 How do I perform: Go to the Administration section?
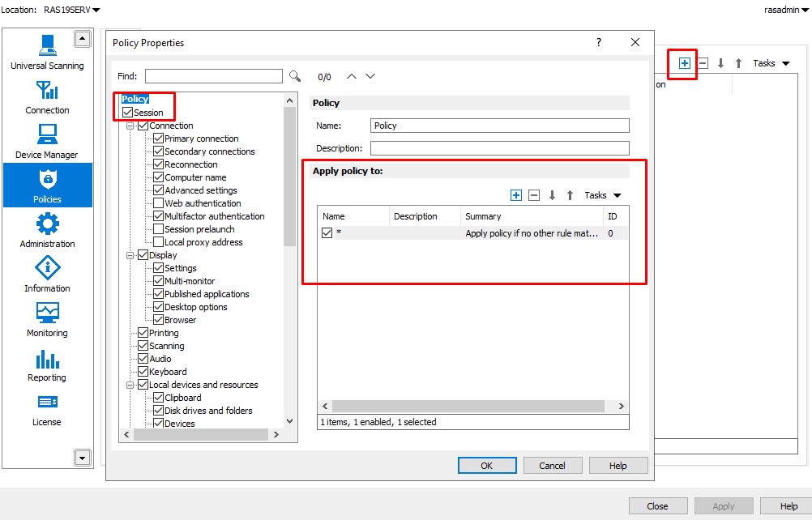[x=47, y=229]
